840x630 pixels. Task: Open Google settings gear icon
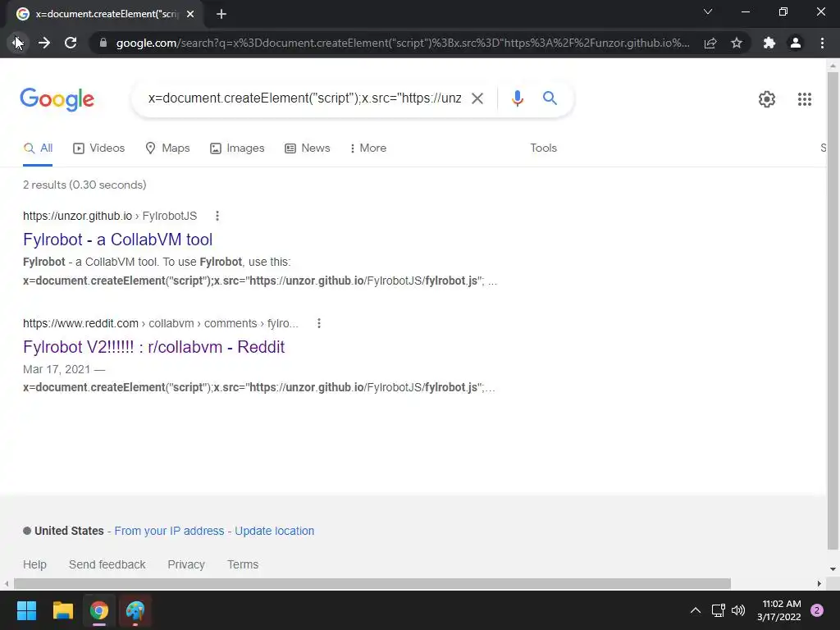pyautogui.click(x=767, y=99)
